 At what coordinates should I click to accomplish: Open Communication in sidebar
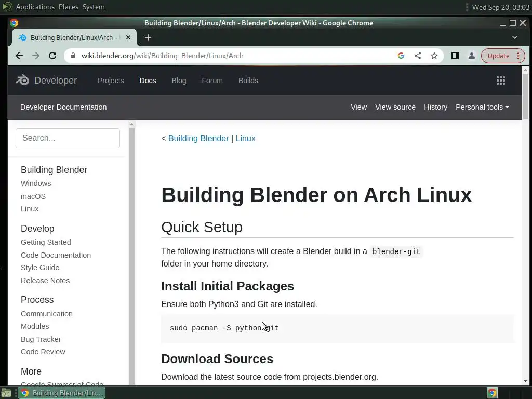pos(46,313)
